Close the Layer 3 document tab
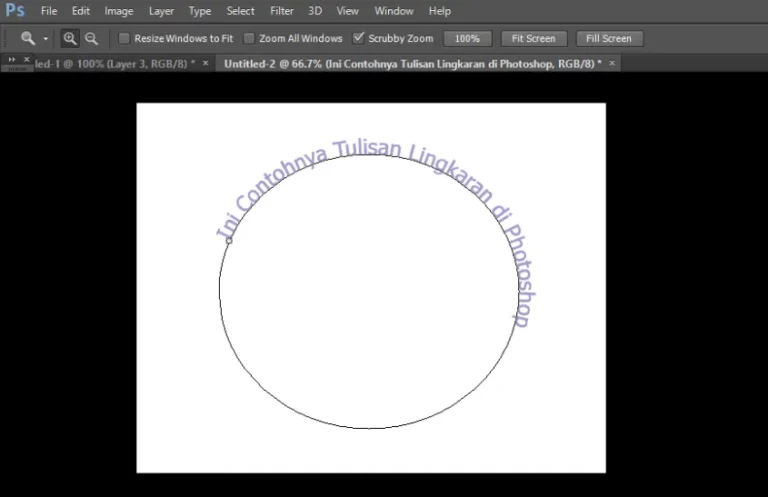 coord(206,63)
